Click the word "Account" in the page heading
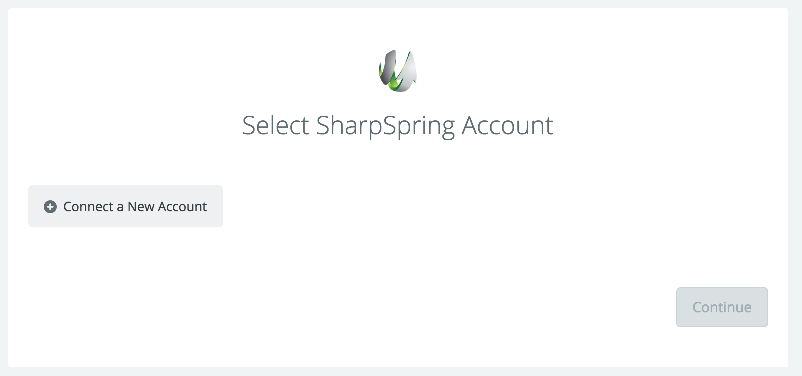Screen dimensions: 802x376 [x=507, y=126]
